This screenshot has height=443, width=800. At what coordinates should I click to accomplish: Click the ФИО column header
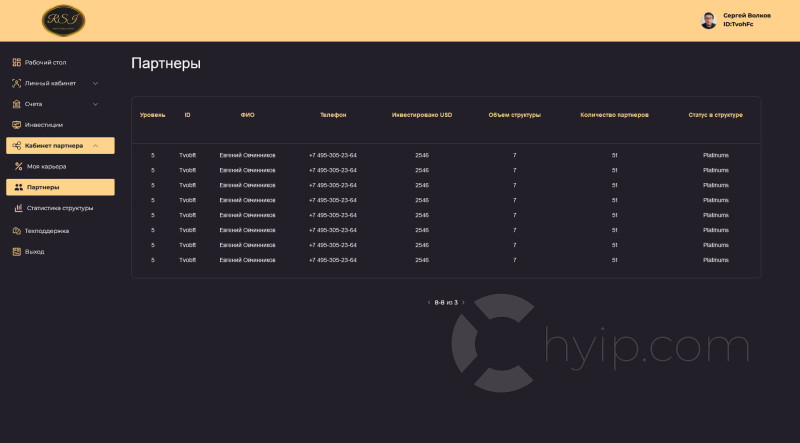(x=247, y=115)
